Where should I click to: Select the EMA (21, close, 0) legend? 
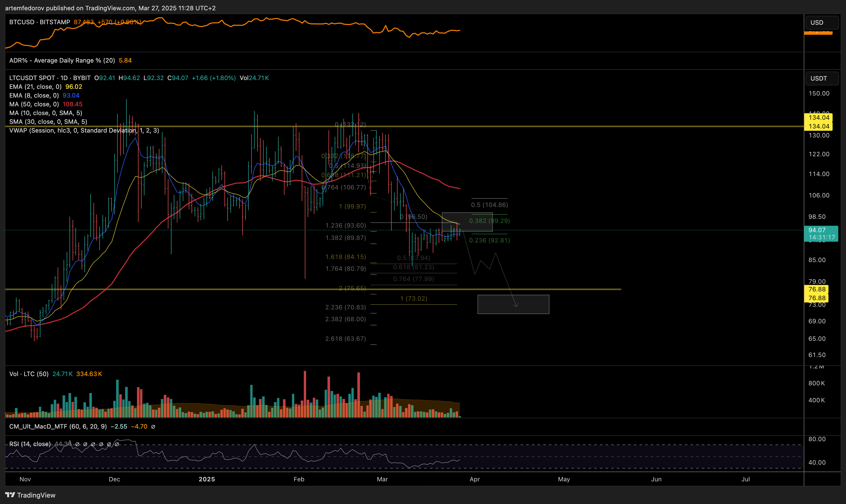(35, 86)
